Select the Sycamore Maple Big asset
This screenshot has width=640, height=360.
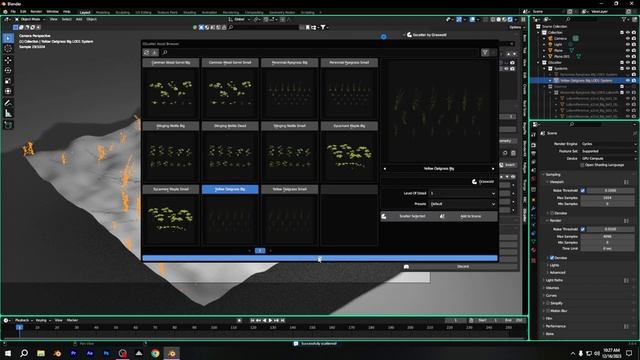click(349, 126)
